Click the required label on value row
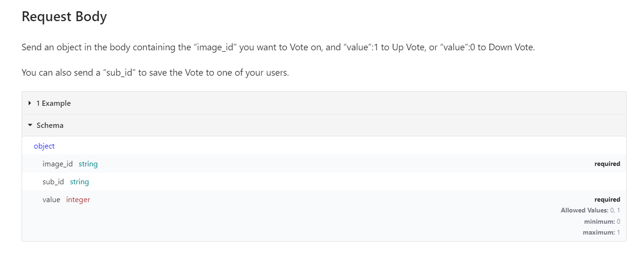This screenshot has height=259, width=644. pyautogui.click(x=607, y=200)
